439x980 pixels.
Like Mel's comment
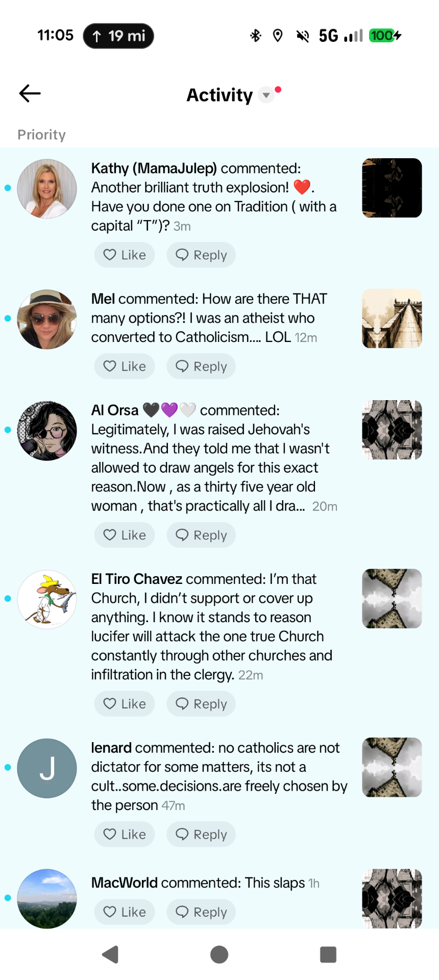point(125,366)
